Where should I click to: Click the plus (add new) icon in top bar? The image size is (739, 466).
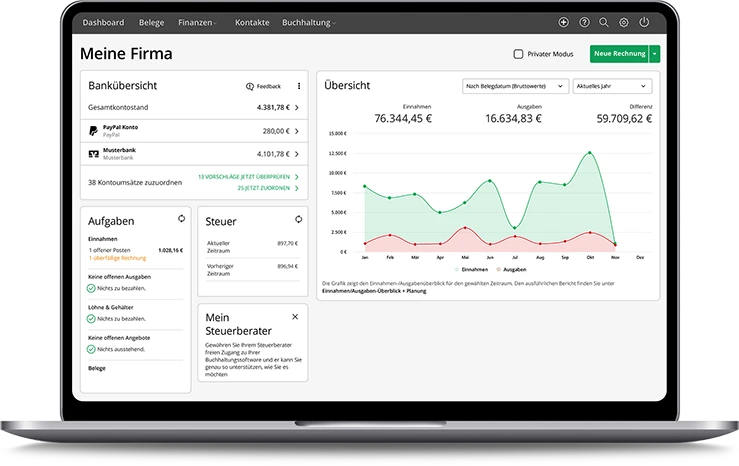(564, 22)
